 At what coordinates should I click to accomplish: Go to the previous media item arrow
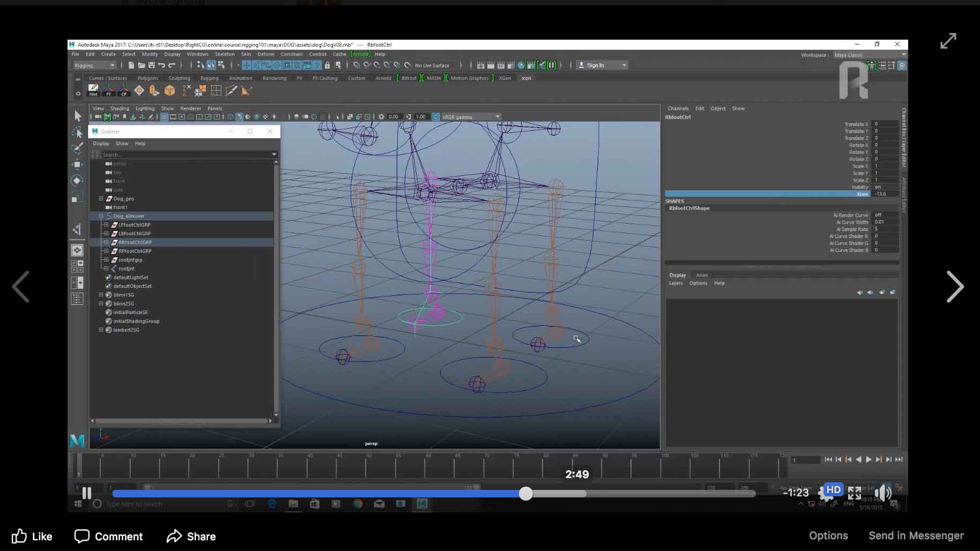click(21, 287)
